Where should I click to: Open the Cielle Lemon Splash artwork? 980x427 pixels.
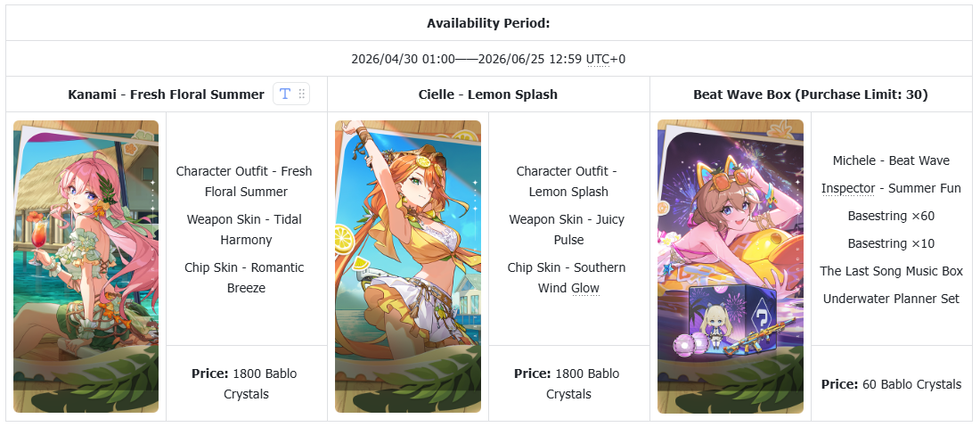(408, 267)
